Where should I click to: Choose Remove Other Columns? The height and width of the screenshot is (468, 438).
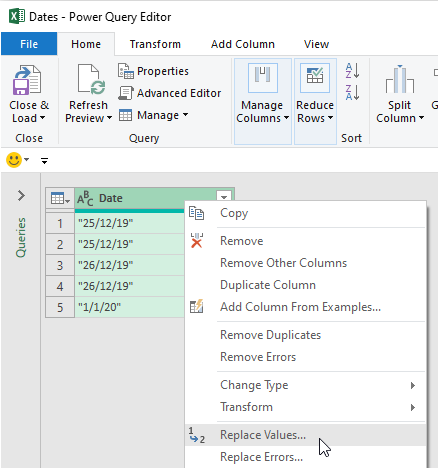(x=306, y=263)
